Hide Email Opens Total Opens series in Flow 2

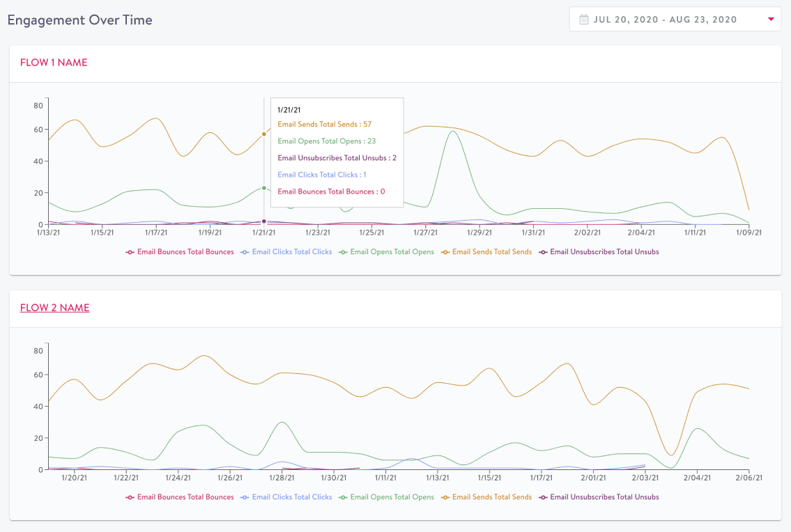386,496
